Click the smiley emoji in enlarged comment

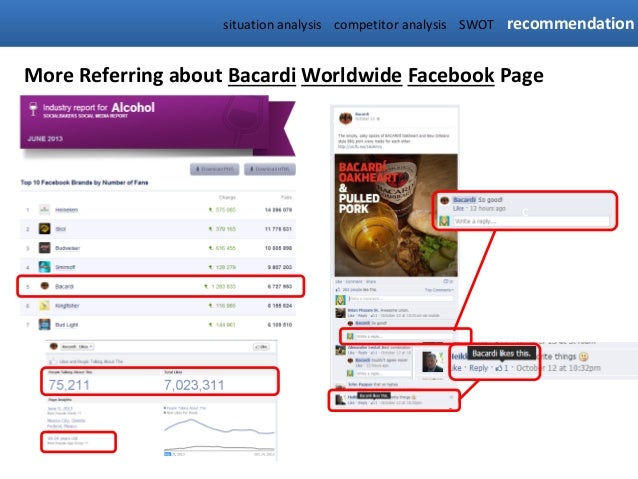[583, 357]
